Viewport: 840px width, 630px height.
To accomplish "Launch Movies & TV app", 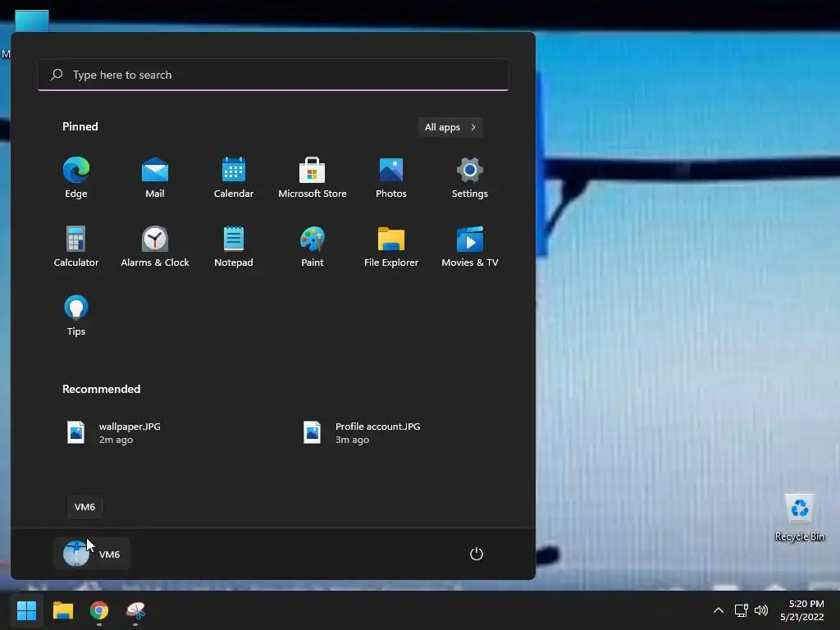I will [x=470, y=246].
